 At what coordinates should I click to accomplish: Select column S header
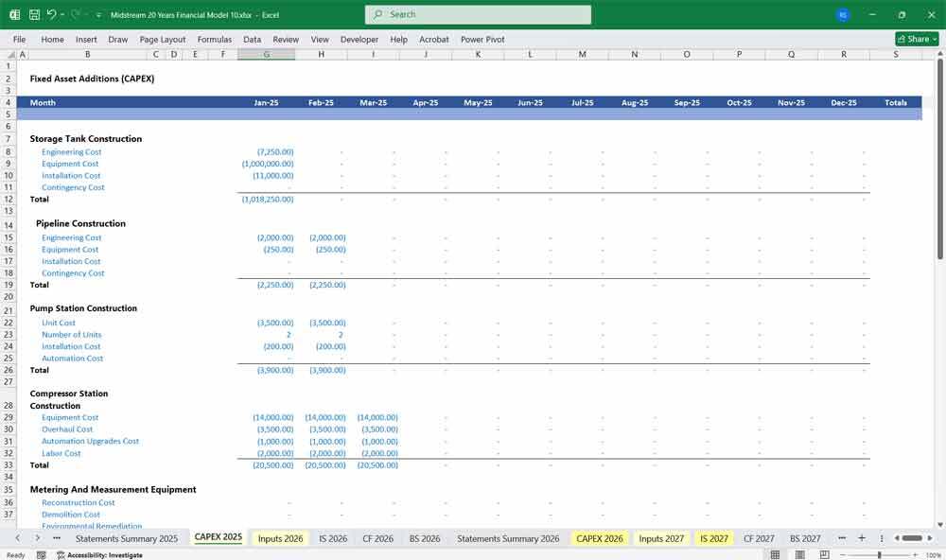(x=896, y=54)
